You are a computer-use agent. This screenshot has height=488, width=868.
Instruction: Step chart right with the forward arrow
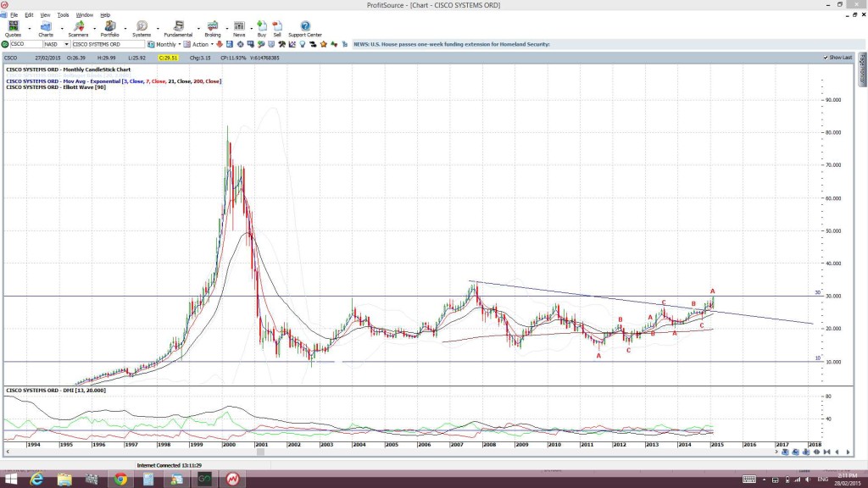tap(848, 452)
